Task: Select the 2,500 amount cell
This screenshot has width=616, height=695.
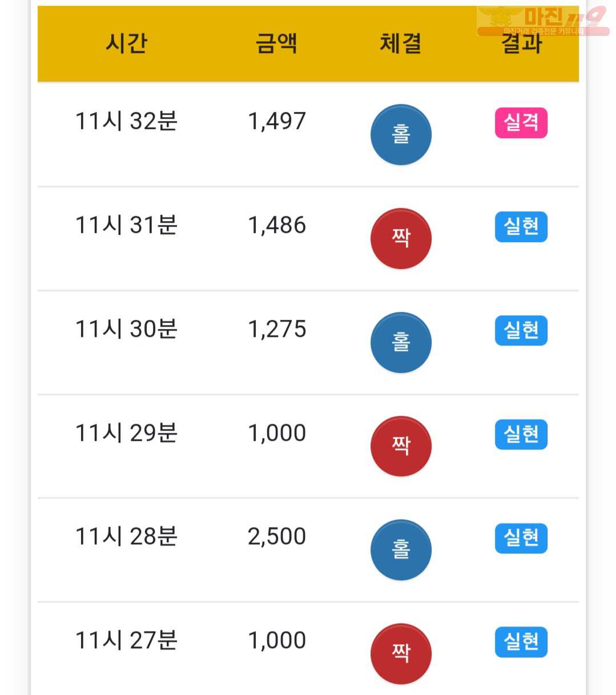Action: 277,536
